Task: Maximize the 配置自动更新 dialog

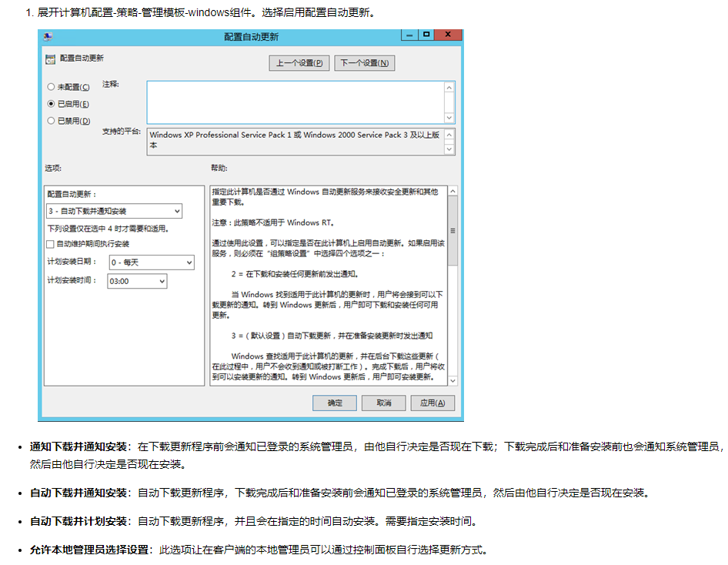Action: point(426,35)
